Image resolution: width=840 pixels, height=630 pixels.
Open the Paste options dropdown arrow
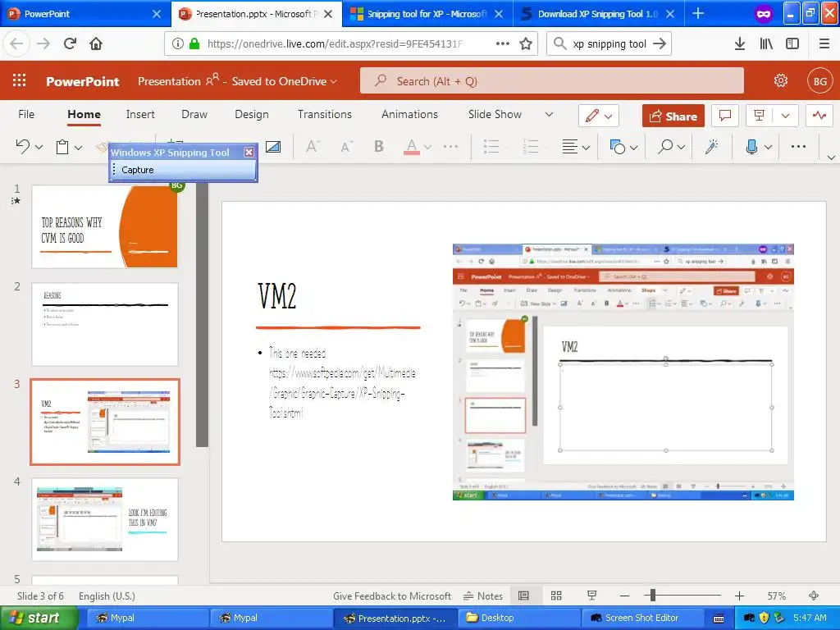tap(78, 147)
